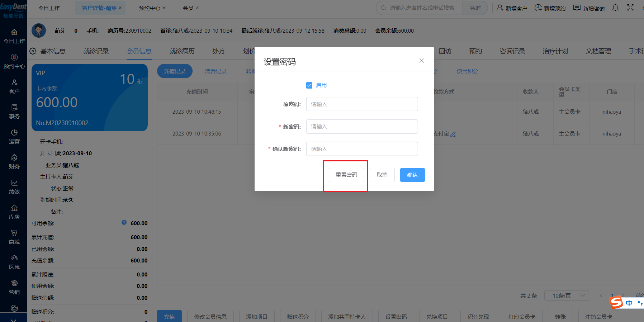Viewport: 644px width, 322px height.
Task: Open 绩效 sidebar icon
Action: pyautogui.click(x=14, y=187)
